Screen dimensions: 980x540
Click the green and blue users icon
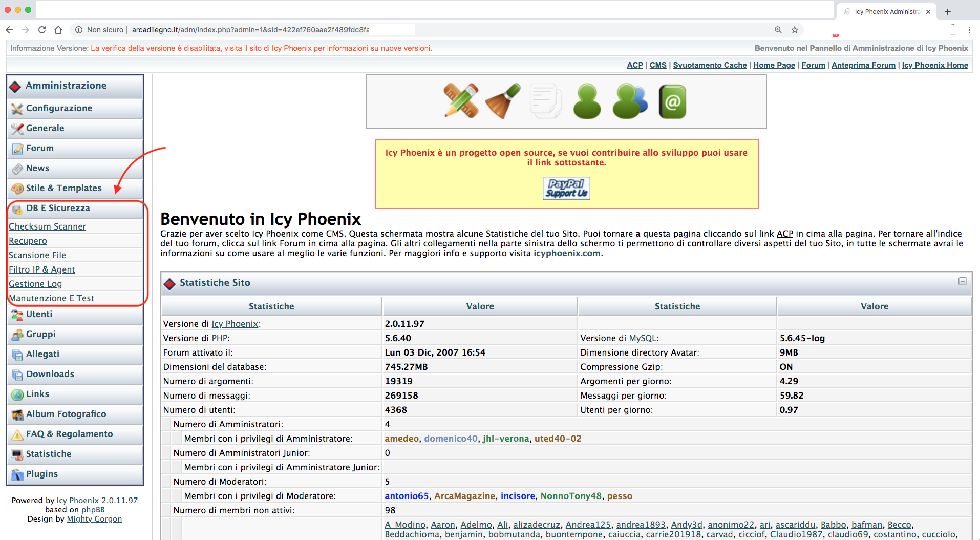[629, 101]
